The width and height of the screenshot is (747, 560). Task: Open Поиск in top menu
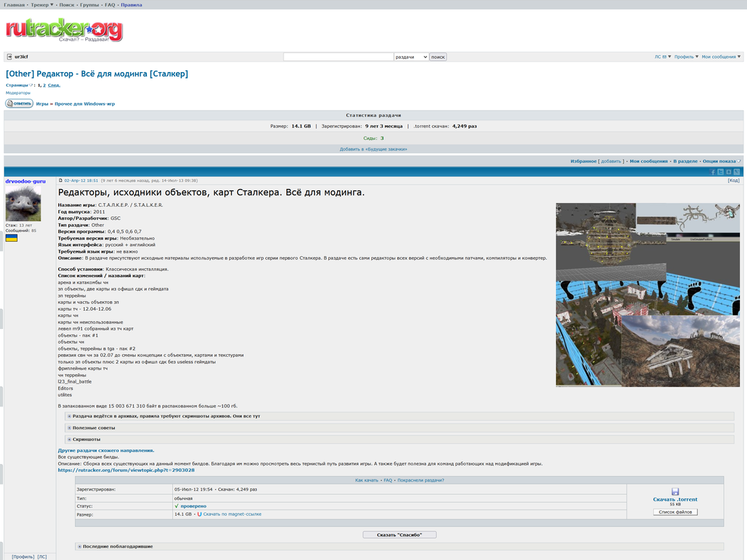(x=67, y=5)
